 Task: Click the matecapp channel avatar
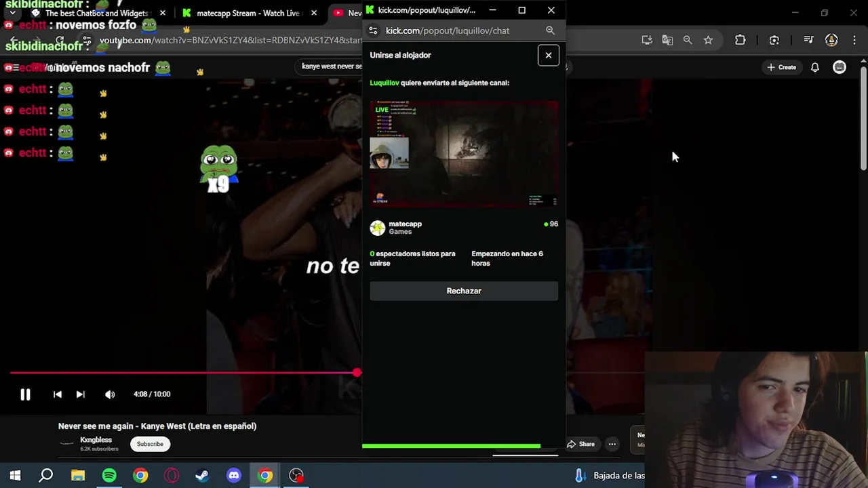point(378,228)
